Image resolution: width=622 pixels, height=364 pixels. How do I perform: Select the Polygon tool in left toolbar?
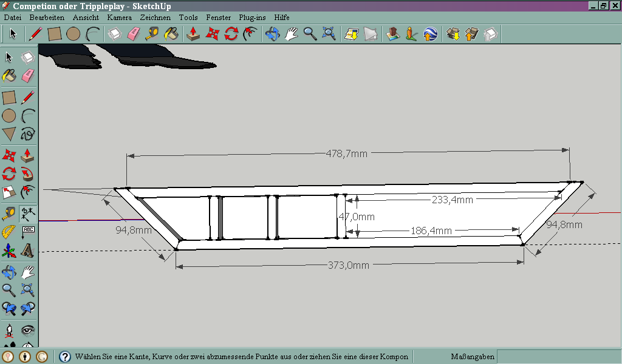point(9,134)
